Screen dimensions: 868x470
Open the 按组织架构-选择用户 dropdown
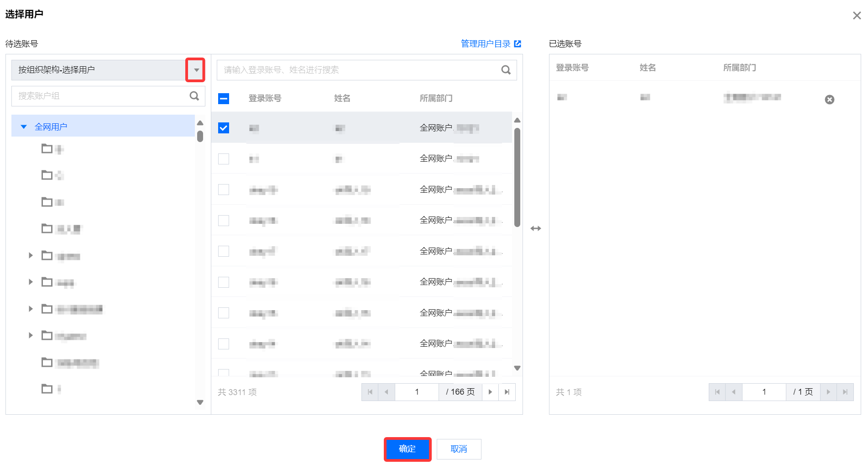[196, 70]
